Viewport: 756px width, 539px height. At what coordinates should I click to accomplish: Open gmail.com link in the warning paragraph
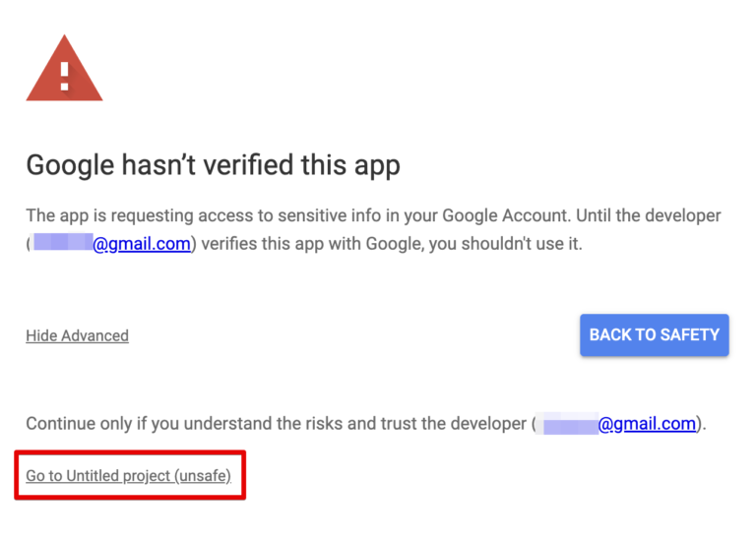(x=141, y=244)
